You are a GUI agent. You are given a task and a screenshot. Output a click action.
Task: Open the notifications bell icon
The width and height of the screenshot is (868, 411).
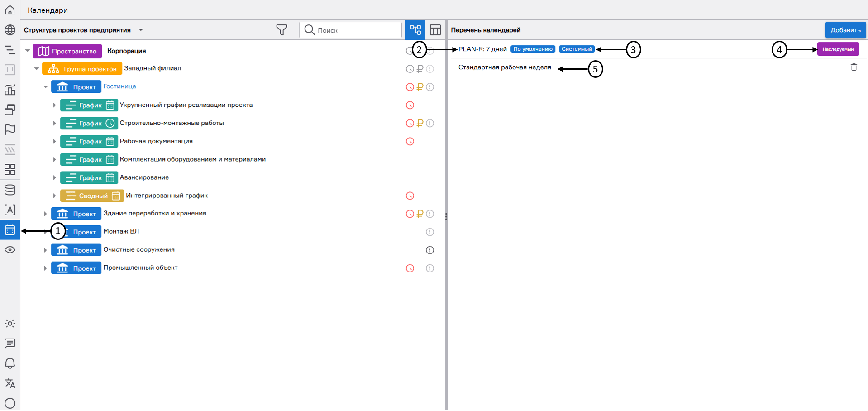pyautogui.click(x=10, y=363)
